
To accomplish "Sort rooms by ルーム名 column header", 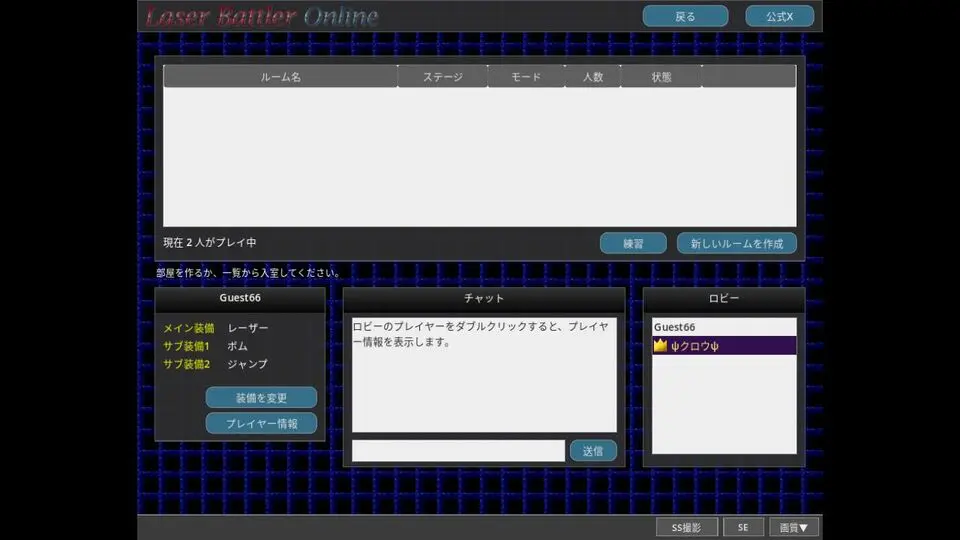I will pos(280,77).
